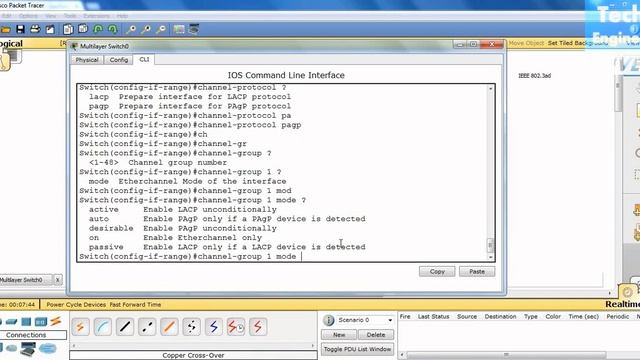Click the IEEE 802.3ad note text

[x=534, y=76]
